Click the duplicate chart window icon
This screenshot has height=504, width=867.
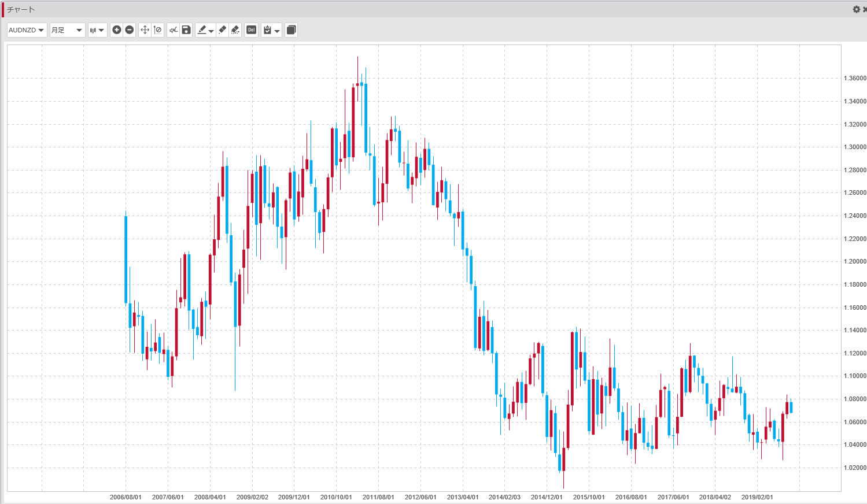tap(292, 30)
